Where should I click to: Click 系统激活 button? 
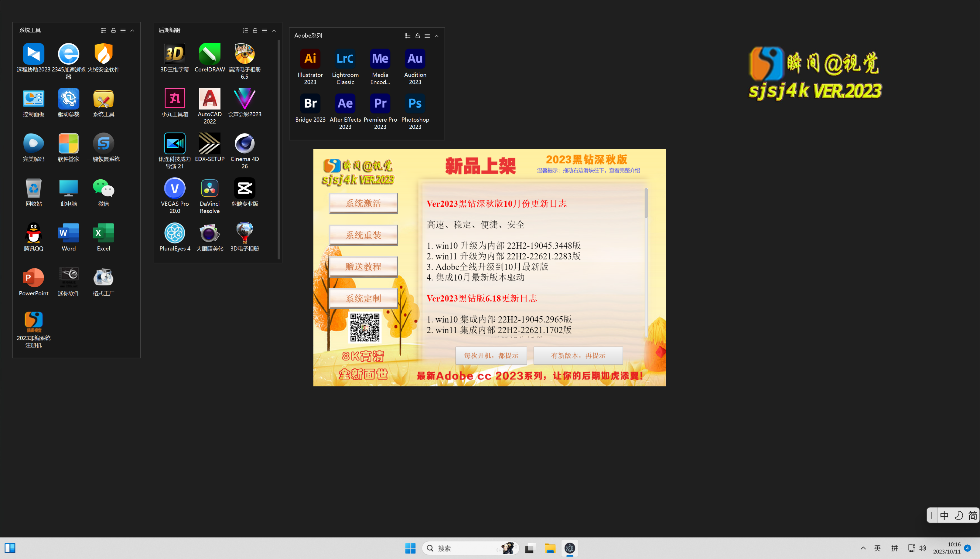(363, 203)
